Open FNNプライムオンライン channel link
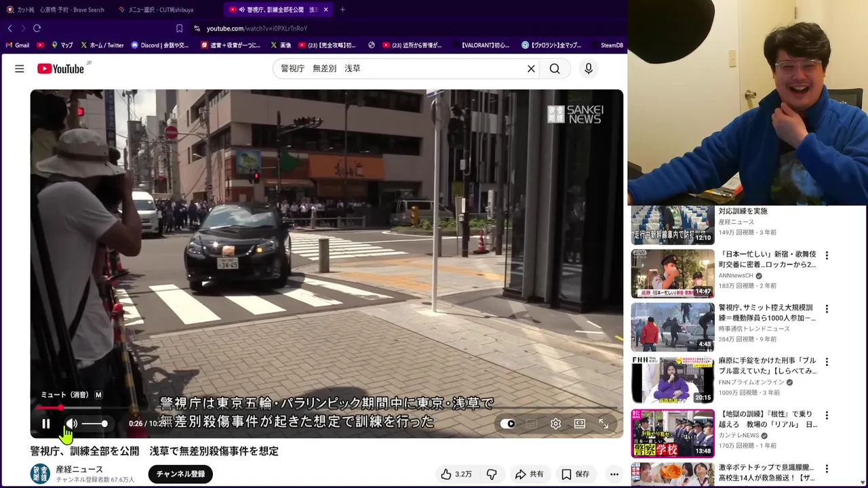 [x=751, y=382]
